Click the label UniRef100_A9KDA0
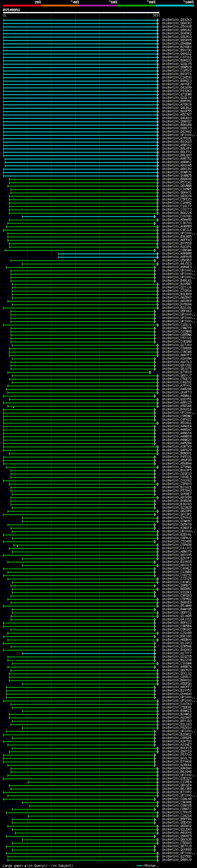 (177, 769)
